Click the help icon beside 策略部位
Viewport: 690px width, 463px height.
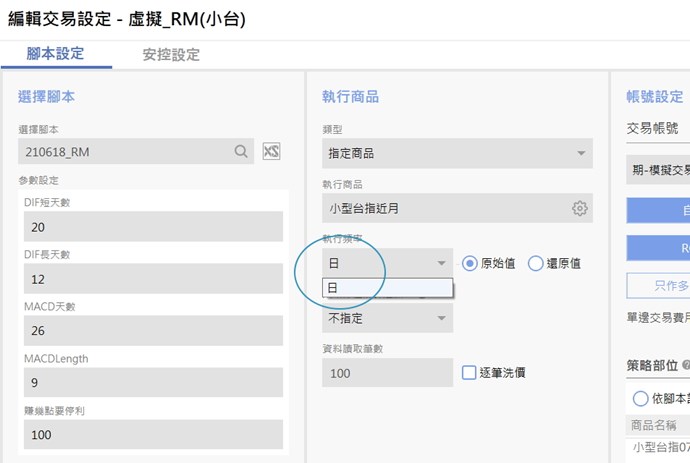point(686,364)
